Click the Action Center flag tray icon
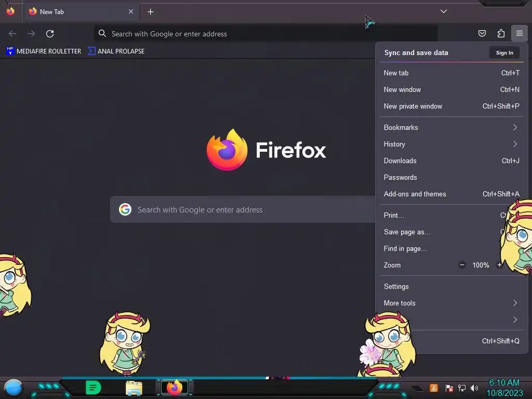532x399 pixels. coord(449,388)
